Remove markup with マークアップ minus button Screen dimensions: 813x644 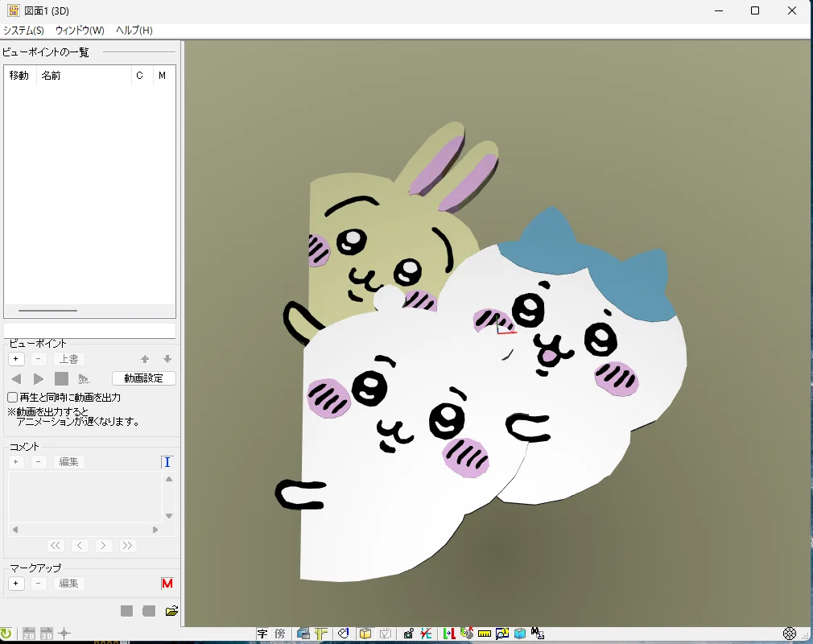click(39, 584)
